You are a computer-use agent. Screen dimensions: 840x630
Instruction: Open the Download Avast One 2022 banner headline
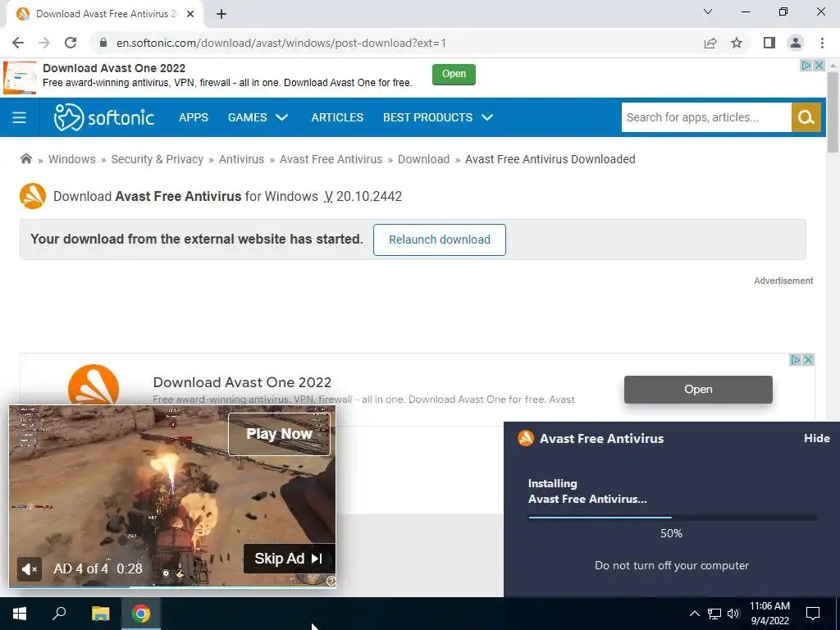(x=114, y=68)
